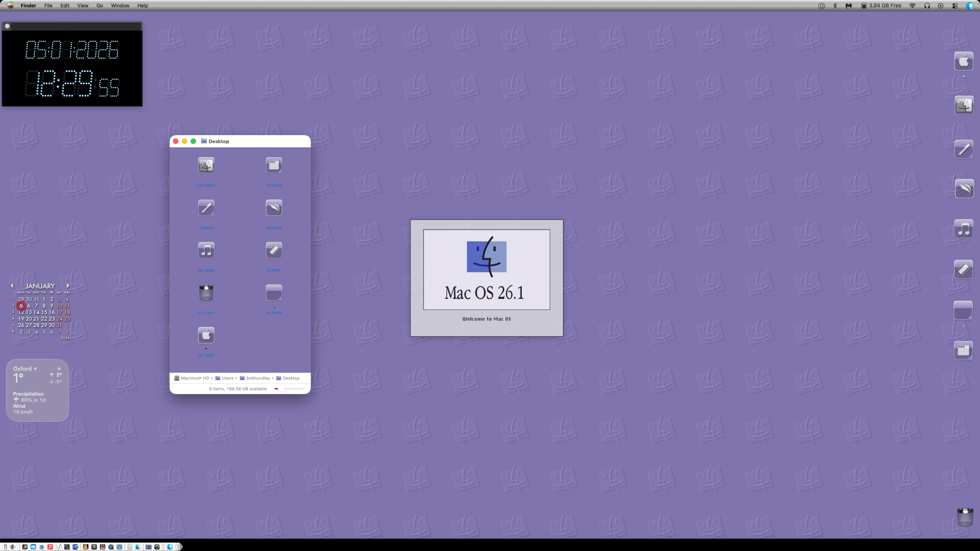The width and height of the screenshot is (980, 551).
Task: Open the desktop Trash can
Action: pyautogui.click(x=964, y=517)
